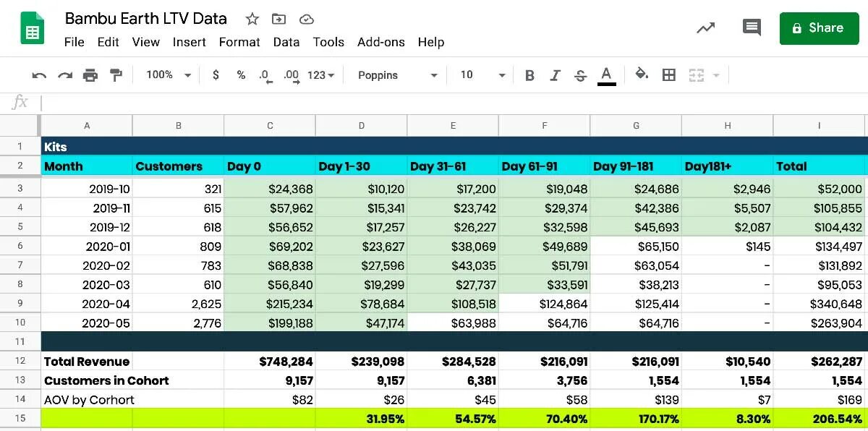Image resolution: width=868 pixels, height=431 pixels.
Task: Open the borders tool
Action: [x=669, y=75]
